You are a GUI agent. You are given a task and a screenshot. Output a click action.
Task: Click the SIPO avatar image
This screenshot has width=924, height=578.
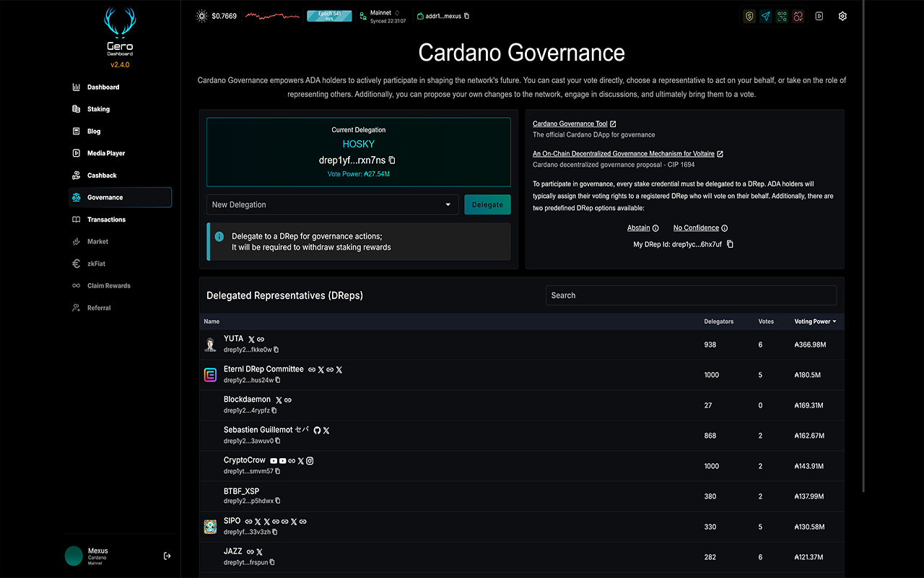tap(210, 526)
